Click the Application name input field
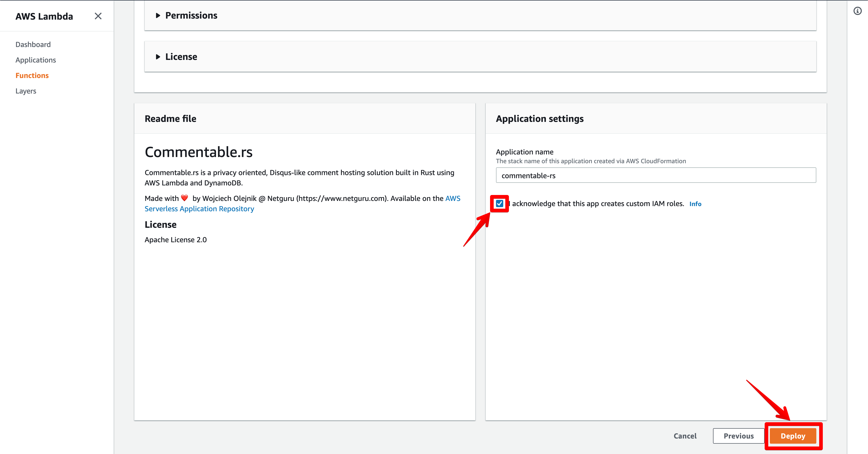868x454 pixels. pos(656,175)
